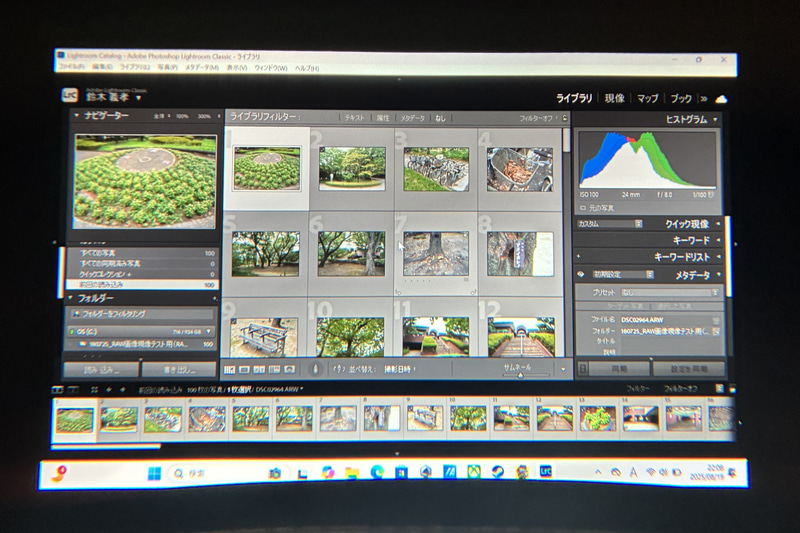Select 前回の読み込み in catalog list

point(143,285)
